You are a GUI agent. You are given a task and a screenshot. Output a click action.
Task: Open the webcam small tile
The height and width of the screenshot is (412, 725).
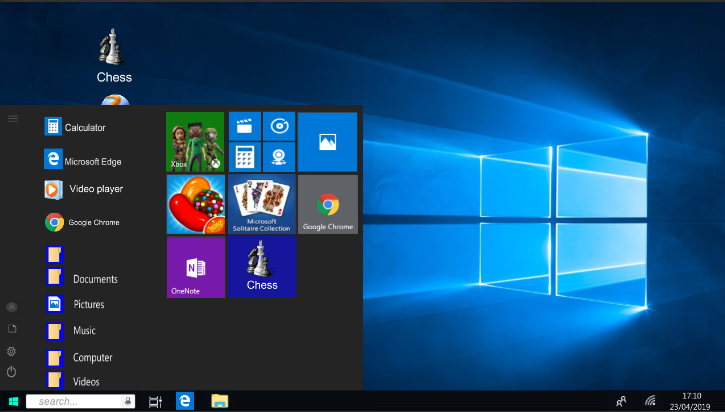[x=279, y=157]
